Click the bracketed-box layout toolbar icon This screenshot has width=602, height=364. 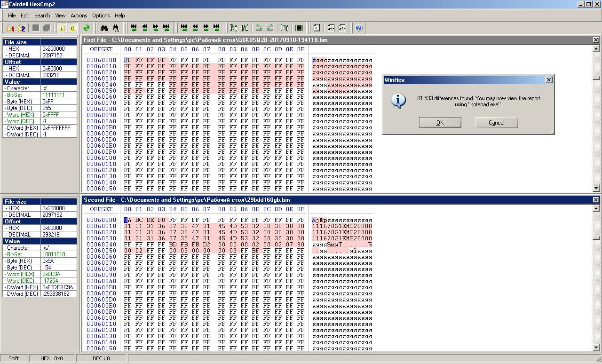pyautogui.click(x=285, y=28)
